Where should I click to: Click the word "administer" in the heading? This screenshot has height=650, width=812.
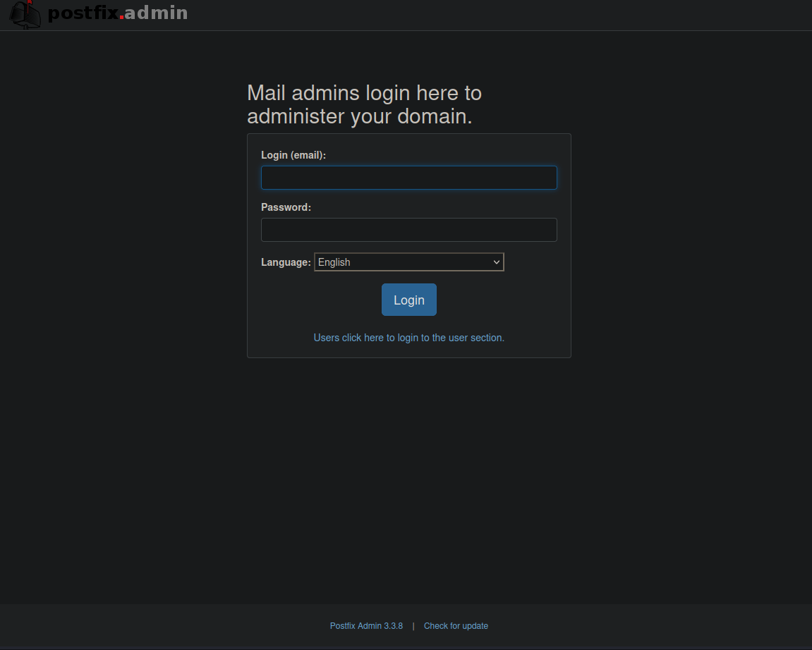[296, 116]
